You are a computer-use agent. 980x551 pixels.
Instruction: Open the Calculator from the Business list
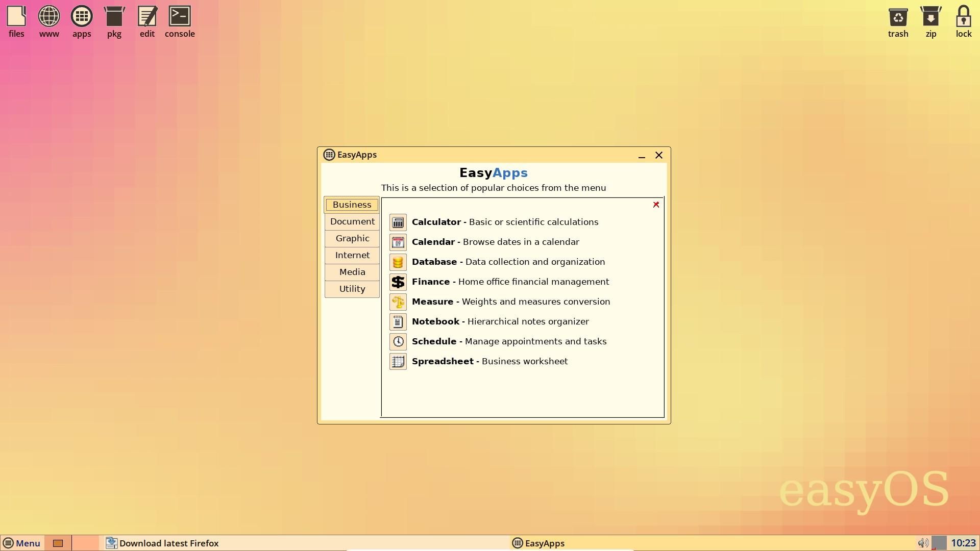[398, 222]
